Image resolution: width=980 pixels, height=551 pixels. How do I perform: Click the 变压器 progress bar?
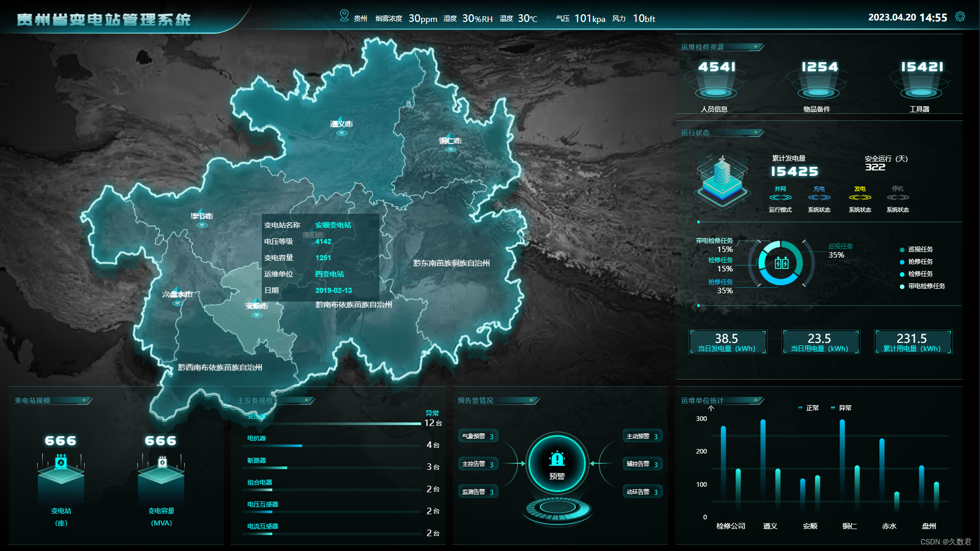point(332,423)
